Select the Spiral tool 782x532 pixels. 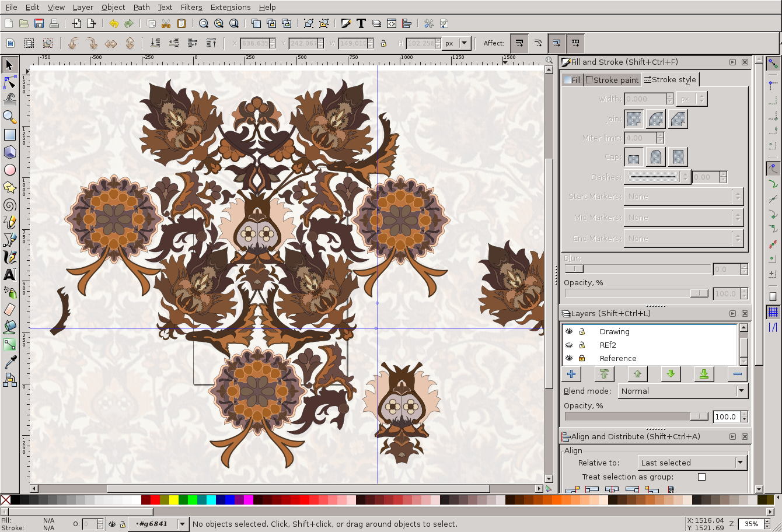9,205
